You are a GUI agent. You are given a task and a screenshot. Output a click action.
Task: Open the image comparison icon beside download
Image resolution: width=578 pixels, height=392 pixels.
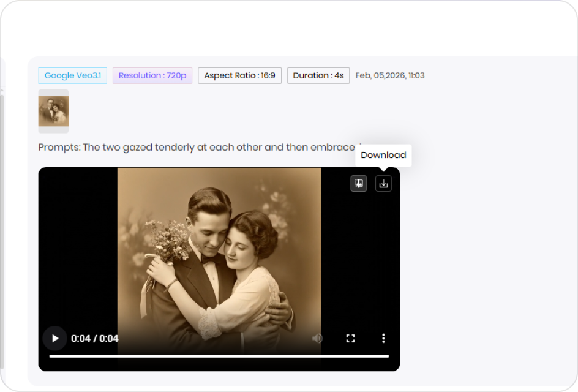click(x=359, y=183)
